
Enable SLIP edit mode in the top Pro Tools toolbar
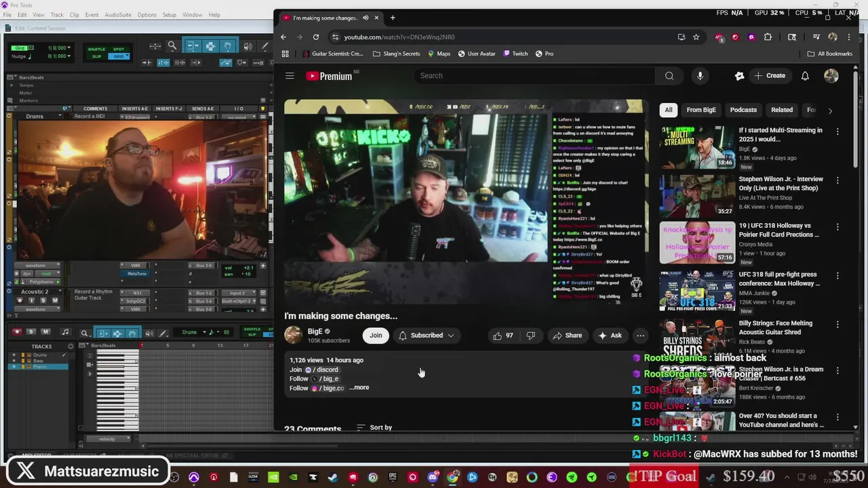click(x=96, y=56)
